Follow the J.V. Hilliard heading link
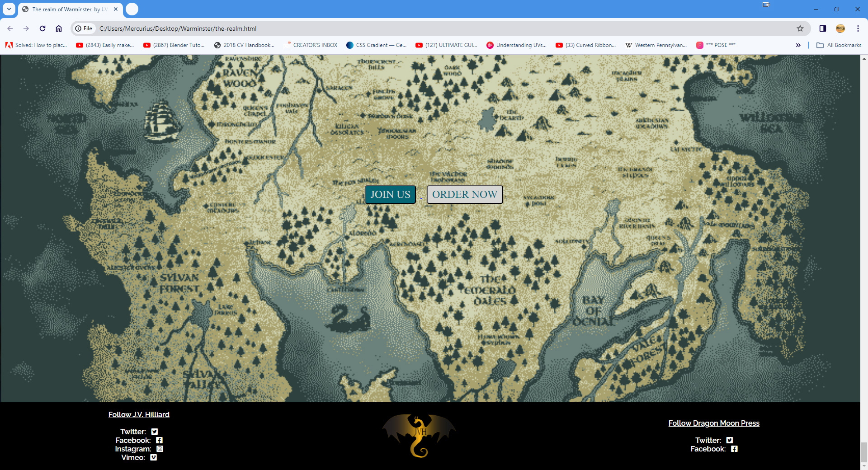Image resolution: width=868 pixels, height=470 pixels. click(139, 414)
